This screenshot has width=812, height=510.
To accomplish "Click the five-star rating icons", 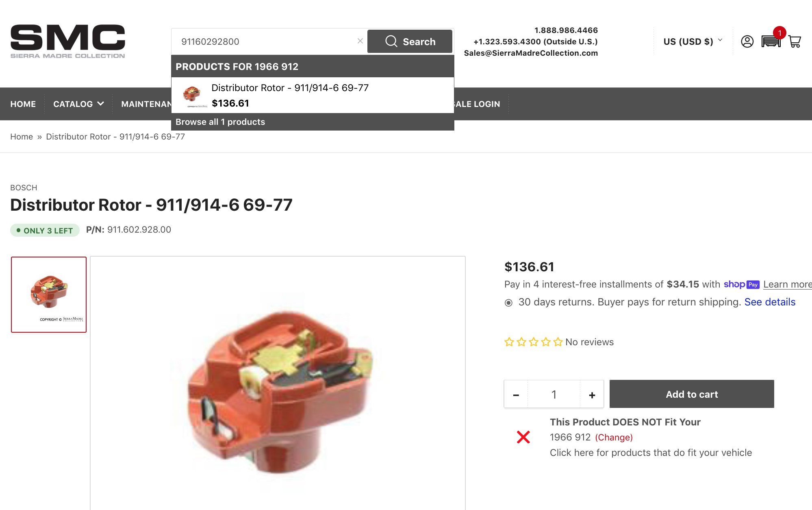I will pos(534,342).
